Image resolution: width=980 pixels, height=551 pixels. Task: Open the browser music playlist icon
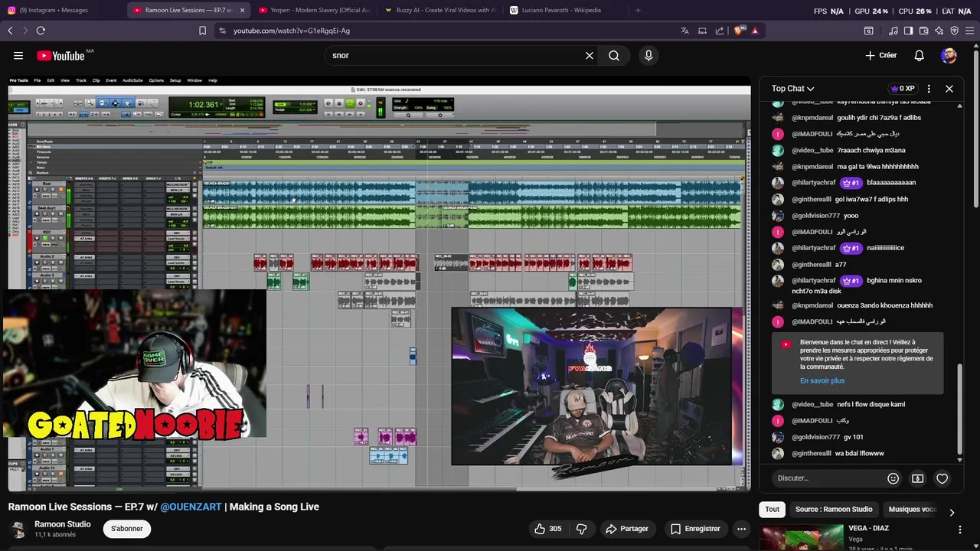[x=893, y=31]
